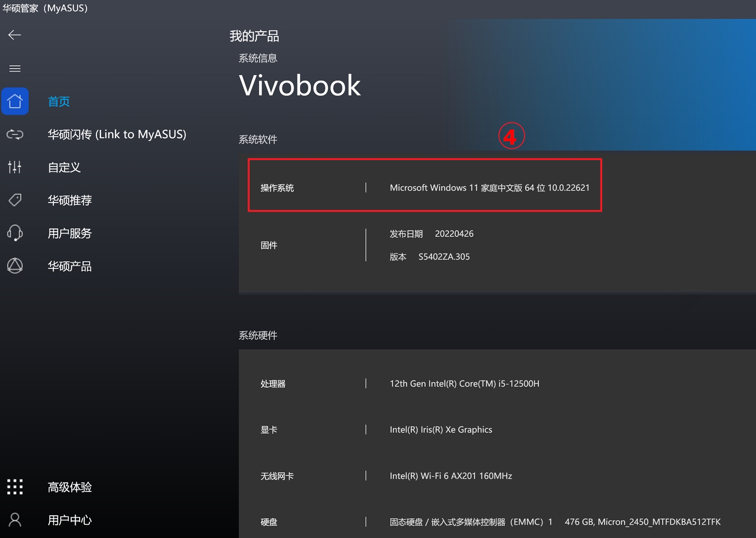The image size is (756, 538).
Task: Click the home icon in sidebar
Action: click(x=15, y=101)
